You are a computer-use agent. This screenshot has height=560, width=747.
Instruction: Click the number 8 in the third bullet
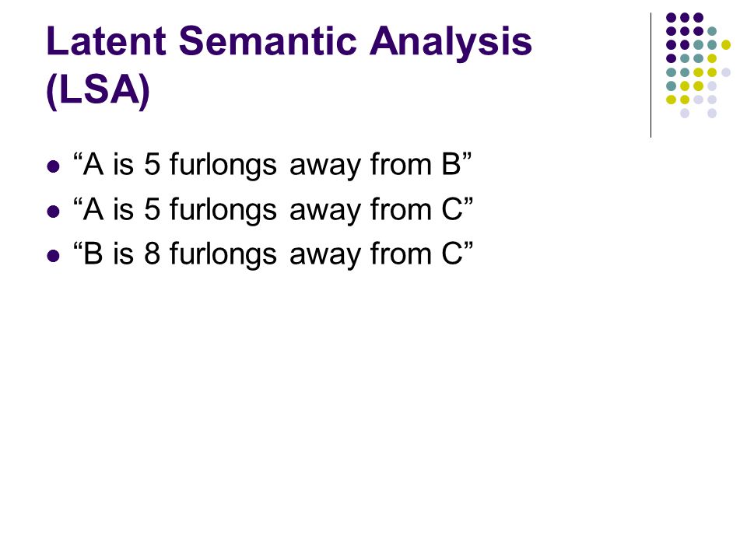point(152,254)
